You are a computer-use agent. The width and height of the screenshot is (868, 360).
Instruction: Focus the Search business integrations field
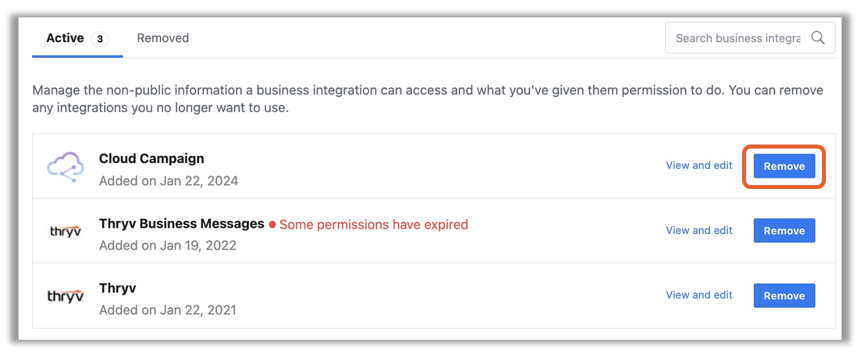click(x=738, y=38)
